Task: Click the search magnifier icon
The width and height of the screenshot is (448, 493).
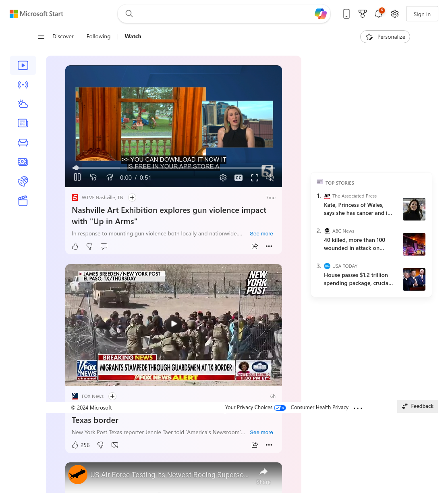Action: [x=129, y=14]
